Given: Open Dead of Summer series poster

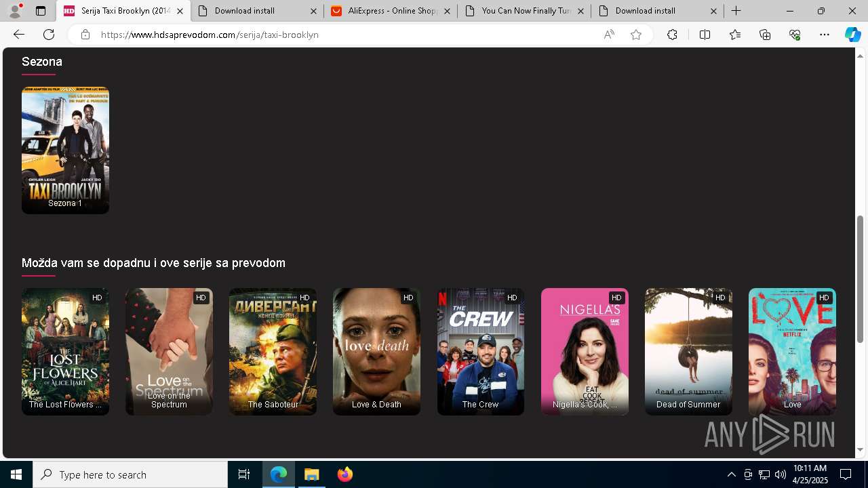Looking at the screenshot, I should tap(688, 352).
